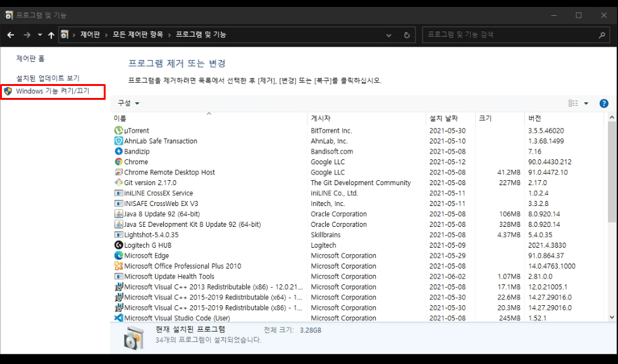Click the vertical scrollbar thumb
The height and width of the screenshot is (364, 618).
point(612,171)
